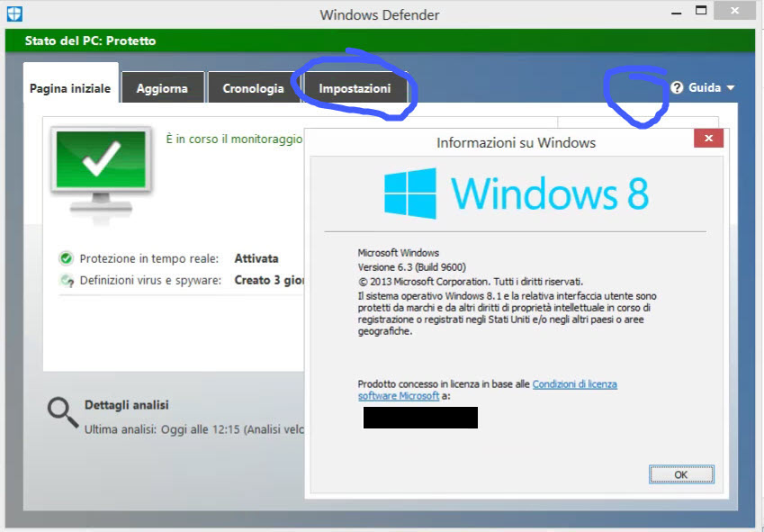Click the green check icon for Protezione in tempo reale
Image resolution: width=764 pixels, height=532 pixels.
[x=66, y=258]
